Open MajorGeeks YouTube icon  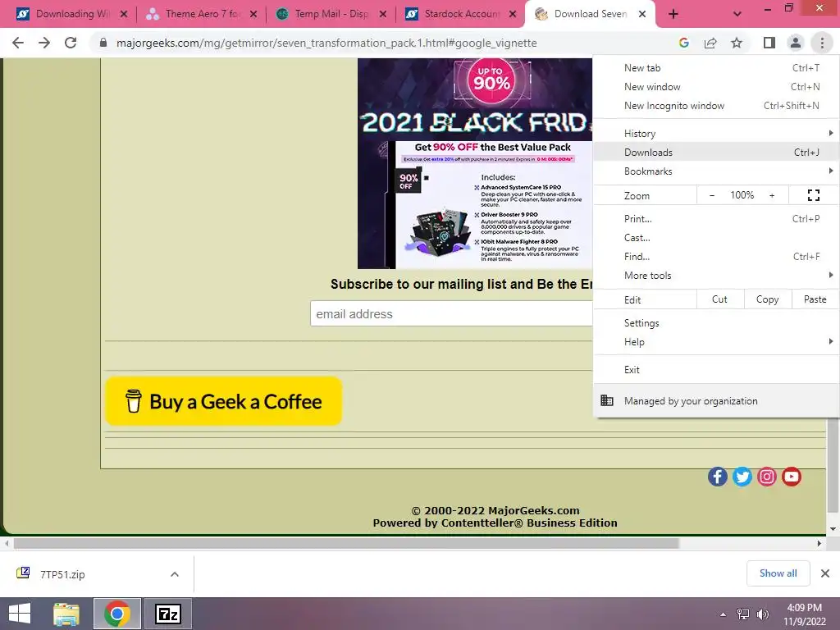tap(792, 477)
